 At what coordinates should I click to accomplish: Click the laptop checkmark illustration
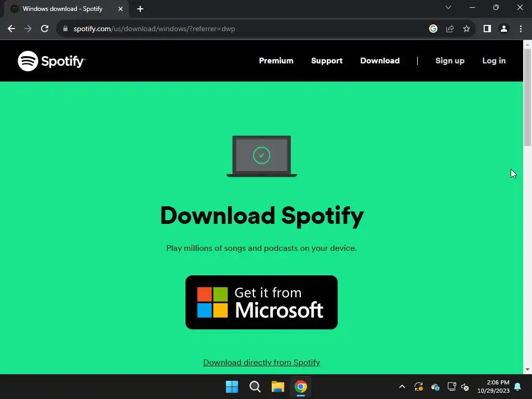click(262, 156)
